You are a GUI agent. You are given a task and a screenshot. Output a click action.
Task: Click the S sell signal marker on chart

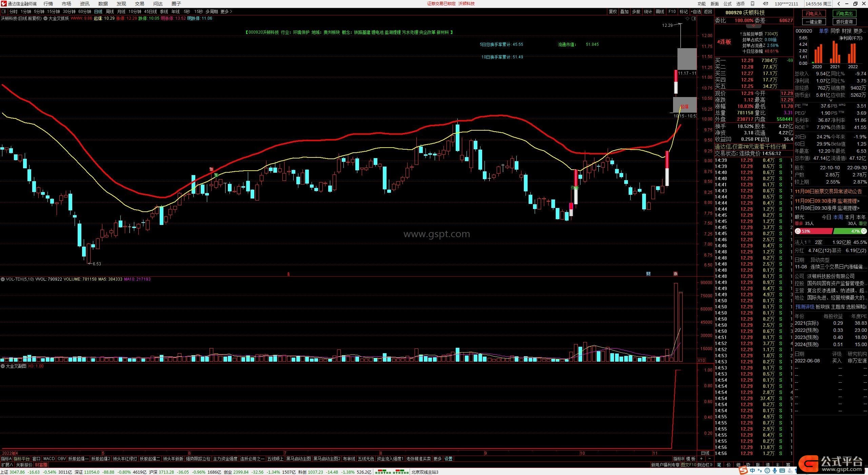coord(216,175)
